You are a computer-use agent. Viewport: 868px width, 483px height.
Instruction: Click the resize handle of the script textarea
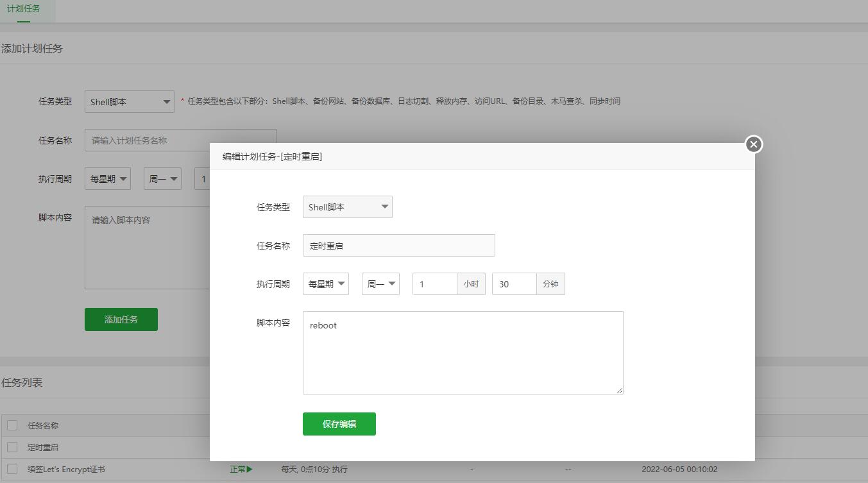(620, 391)
